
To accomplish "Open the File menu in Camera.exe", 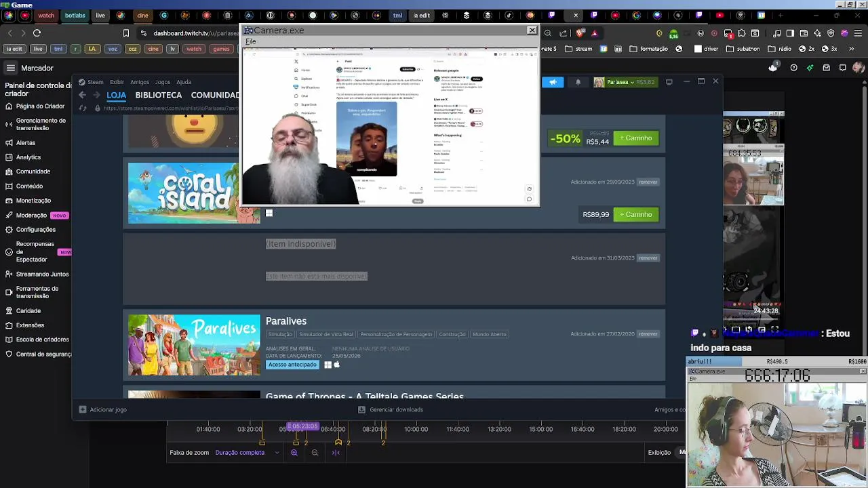I will [x=251, y=41].
